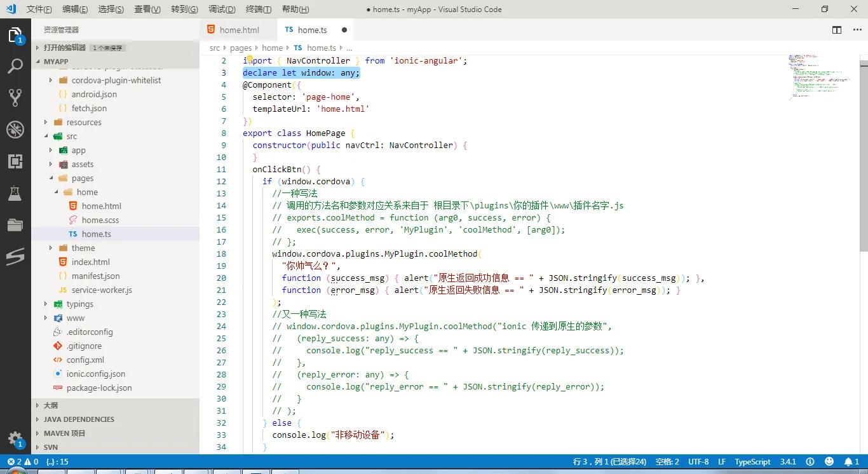Open index.html file
868x474 pixels.
click(x=116, y=262)
